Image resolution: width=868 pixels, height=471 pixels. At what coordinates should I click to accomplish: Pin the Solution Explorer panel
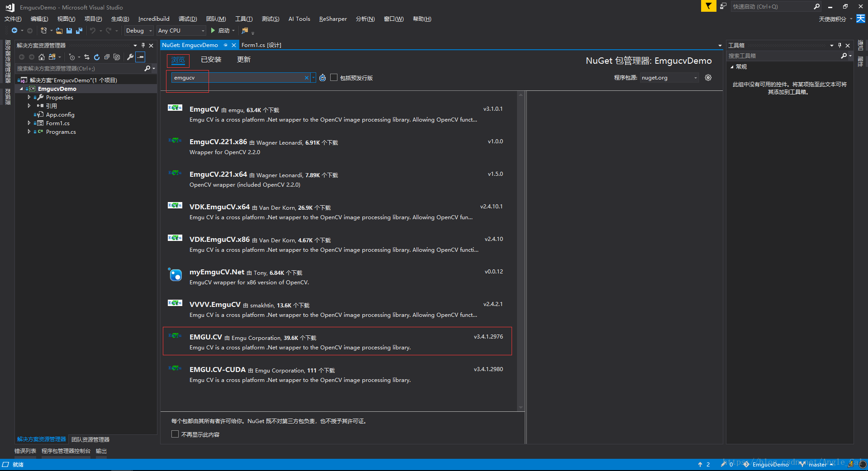143,45
